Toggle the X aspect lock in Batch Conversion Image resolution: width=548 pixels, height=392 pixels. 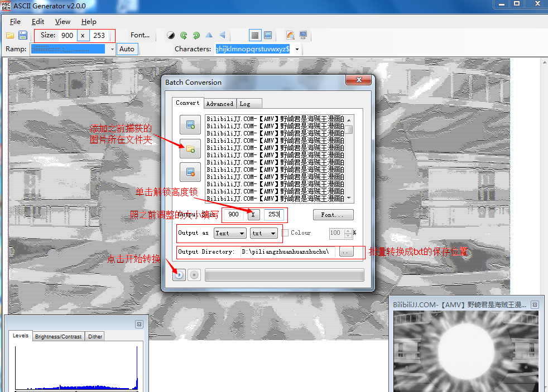[x=253, y=215]
